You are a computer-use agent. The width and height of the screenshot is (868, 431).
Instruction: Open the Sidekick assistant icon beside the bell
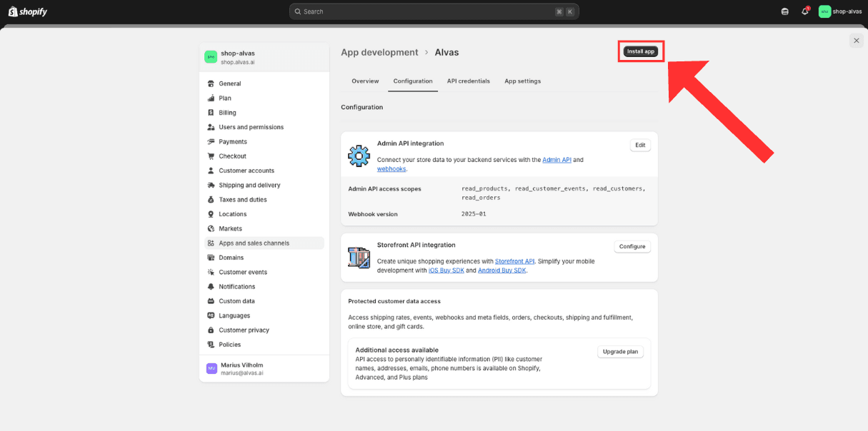pyautogui.click(x=785, y=11)
